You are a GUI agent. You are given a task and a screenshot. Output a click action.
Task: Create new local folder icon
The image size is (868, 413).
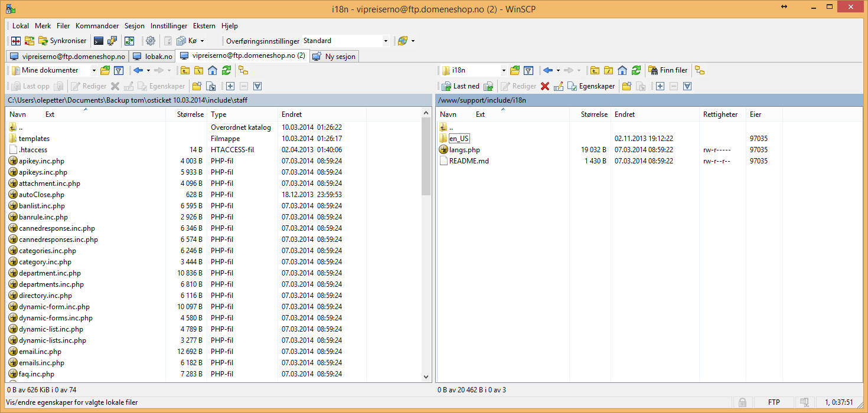(197, 86)
